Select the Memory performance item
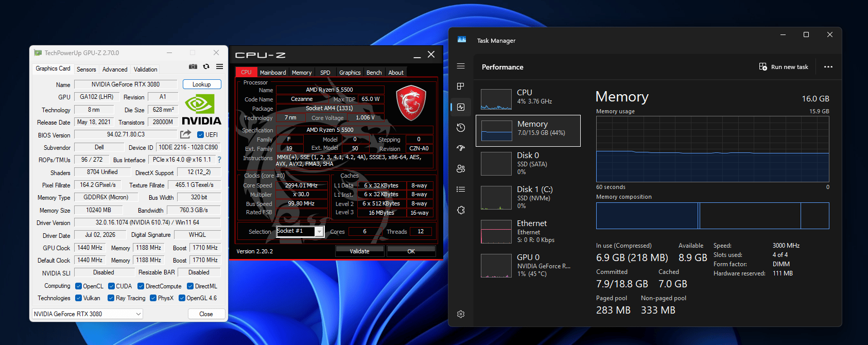The height and width of the screenshot is (345, 868). click(x=528, y=131)
